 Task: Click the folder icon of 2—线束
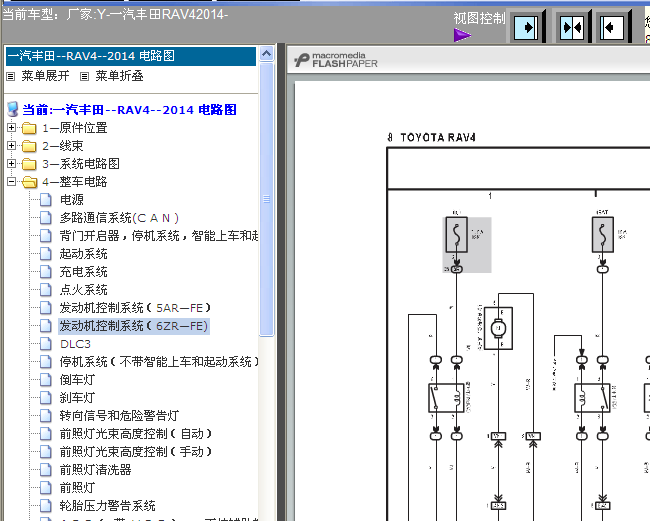(29, 146)
